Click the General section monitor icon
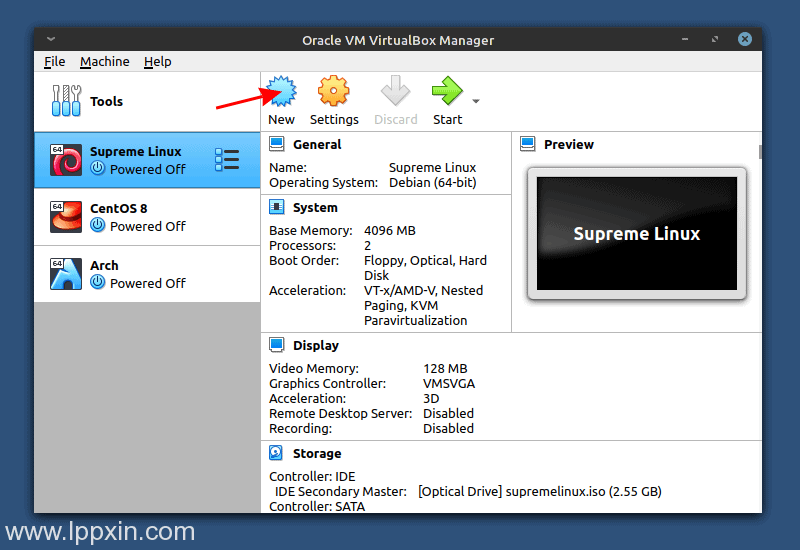 (x=277, y=144)
